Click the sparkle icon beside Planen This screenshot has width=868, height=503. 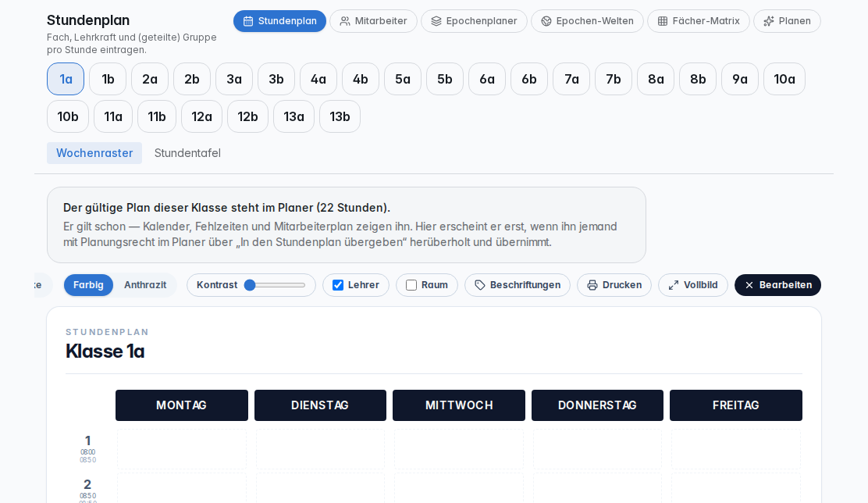coord(769,21)
